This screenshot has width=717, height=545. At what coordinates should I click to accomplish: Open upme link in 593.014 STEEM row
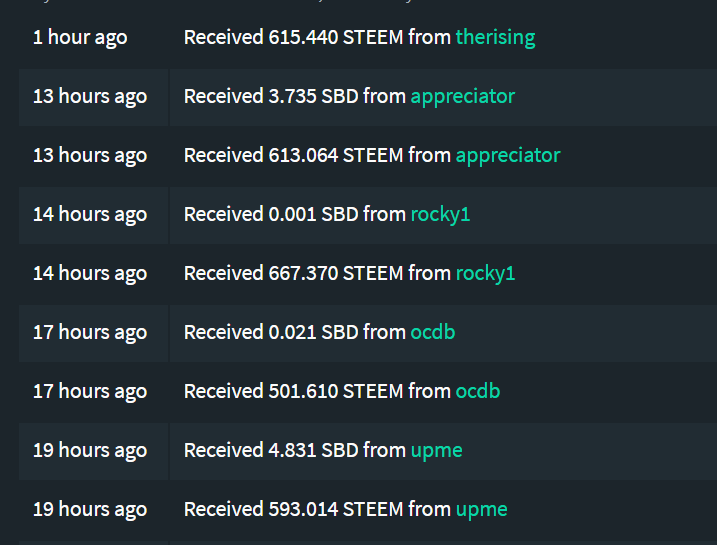482,509
